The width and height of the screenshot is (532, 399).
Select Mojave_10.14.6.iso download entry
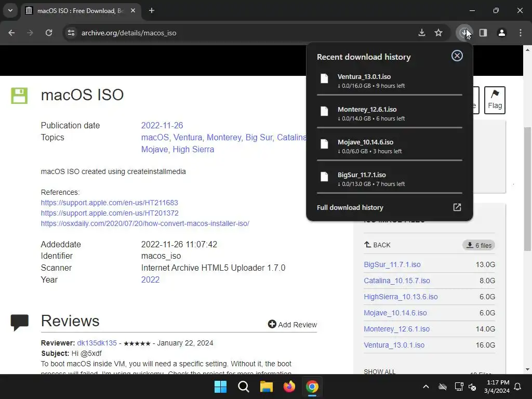[x=390, y=146]
